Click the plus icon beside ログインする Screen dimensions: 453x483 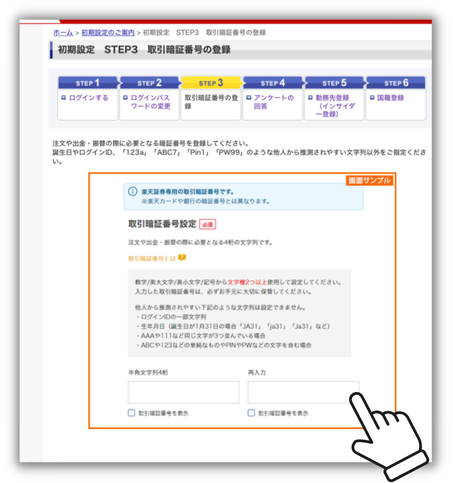64,98
